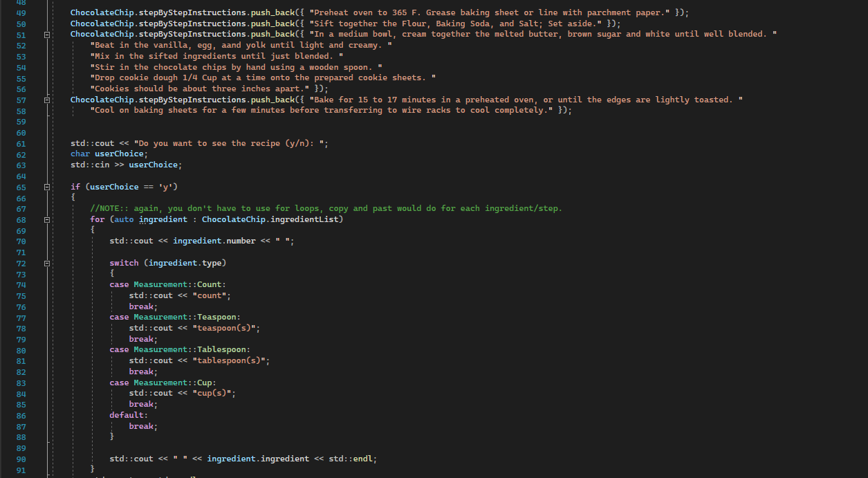
Task: Place cursor on the userChoice declaration
Action: point(119,154)
